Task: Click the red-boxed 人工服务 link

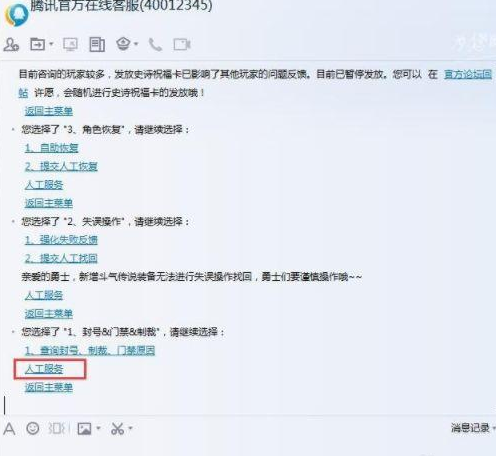Action: coord(44,369)
